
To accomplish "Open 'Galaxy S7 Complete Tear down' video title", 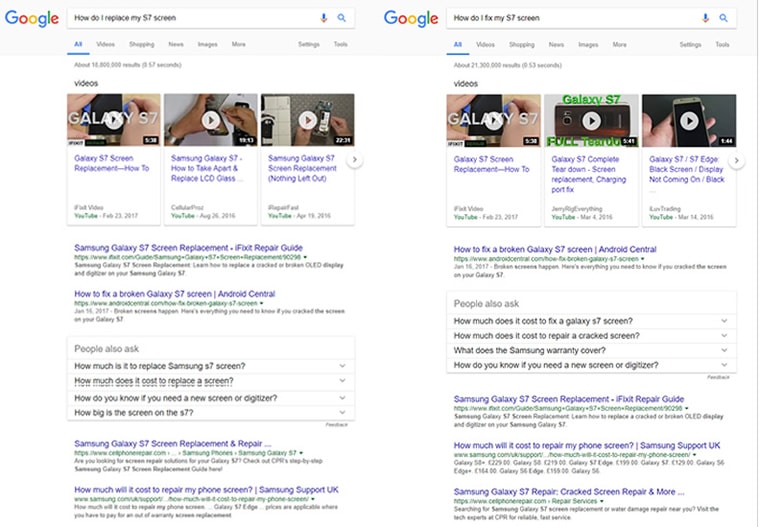I will 588,175.
